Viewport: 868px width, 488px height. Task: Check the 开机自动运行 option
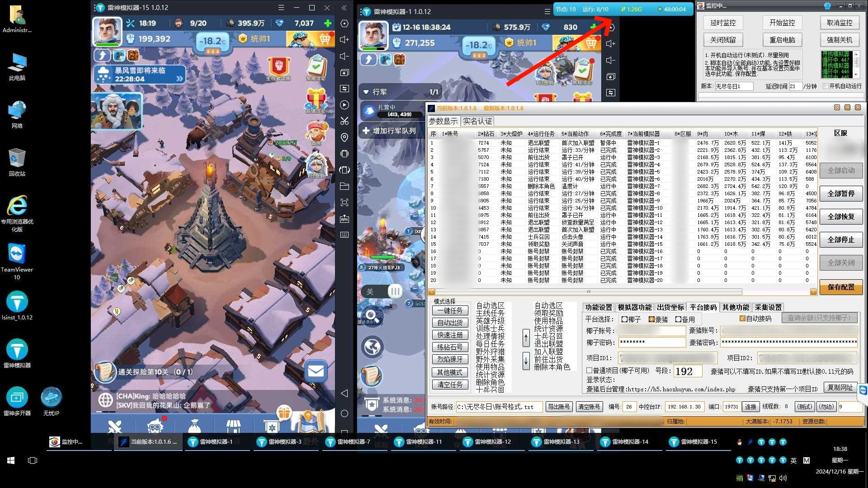pos(826,86)
